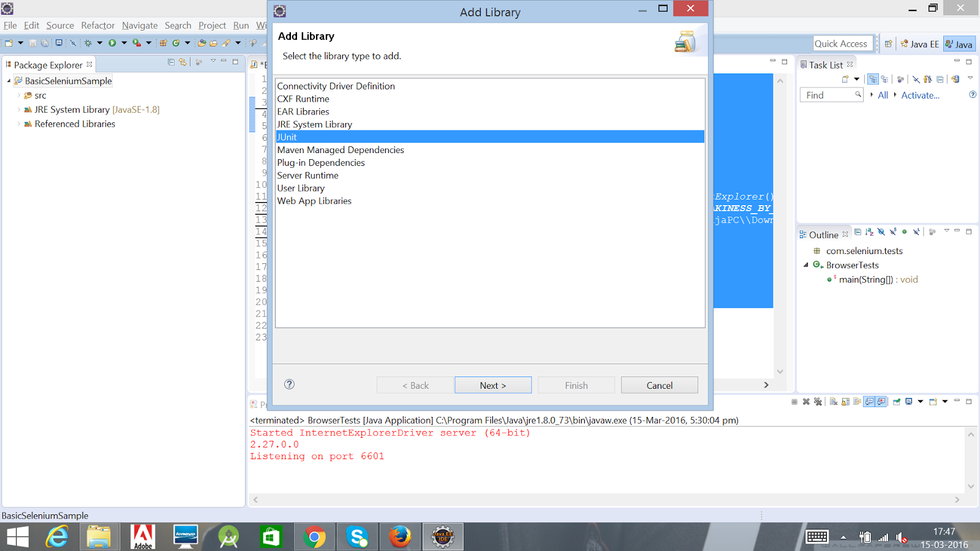980x551 pixels.
Task: Toggle Hide Non-Public Members in Outline
Action: coord(905,232)
